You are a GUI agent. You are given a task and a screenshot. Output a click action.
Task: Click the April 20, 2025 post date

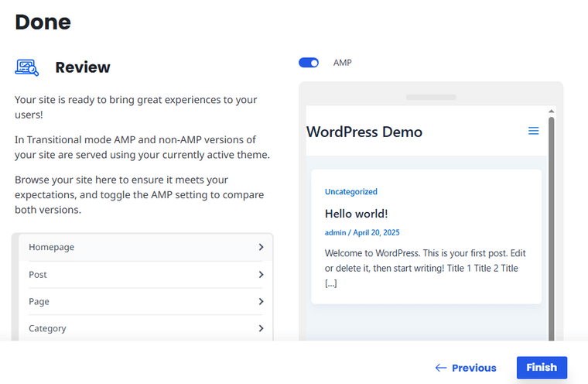(376, 232)
